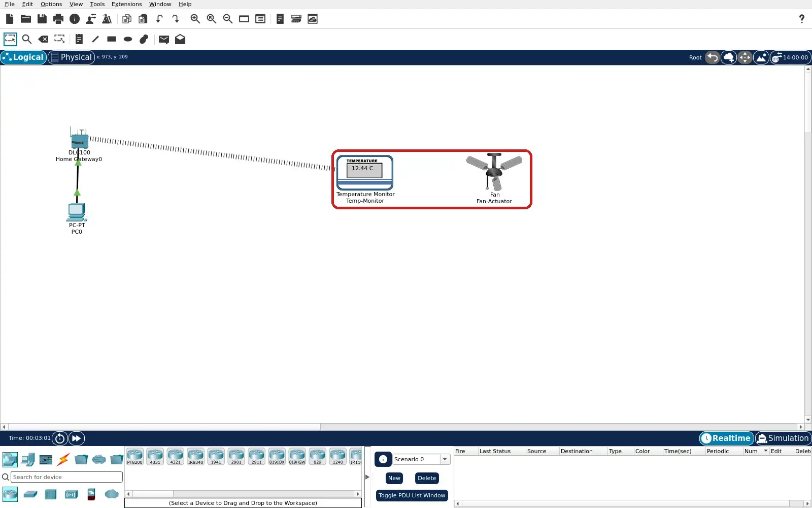The height and width of the screenshot is (508, 812).
Task: Click Toggle PDU List Window
Action: pyautogui.click(x=412, y=495)
